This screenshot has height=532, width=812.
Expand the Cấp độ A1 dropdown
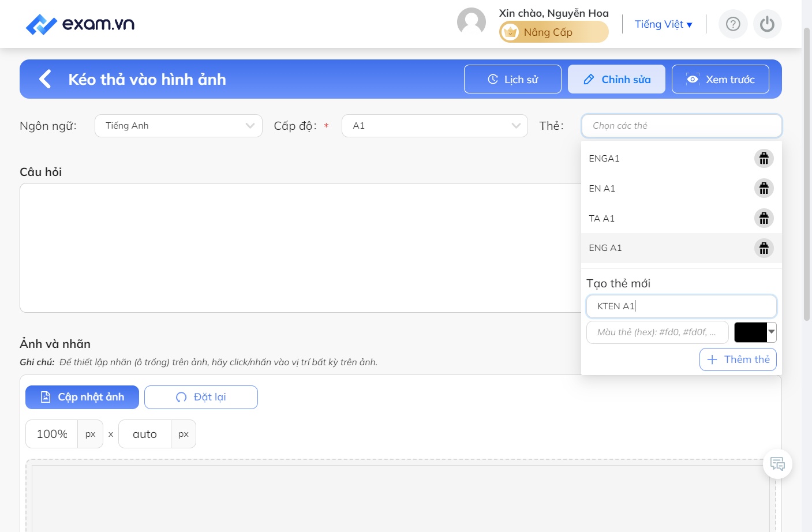coord(435,126)
